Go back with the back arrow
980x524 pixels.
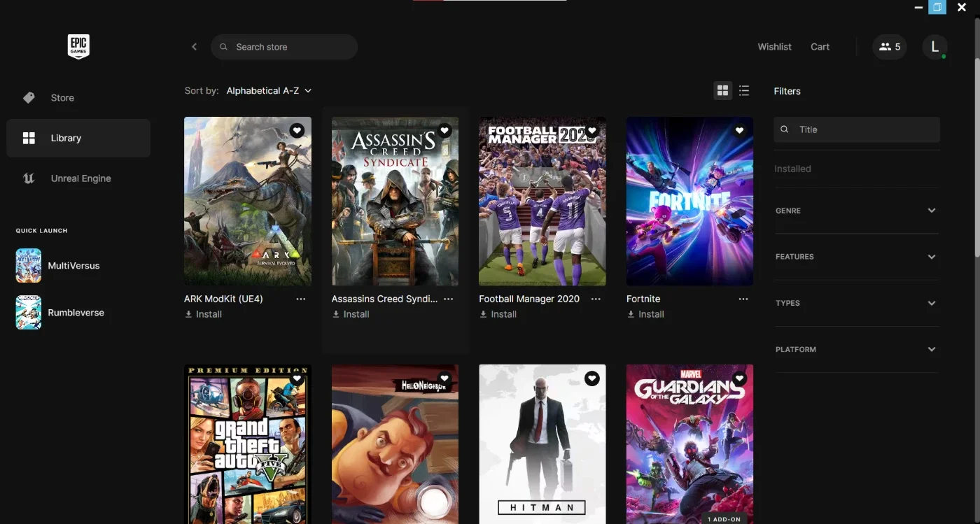tap(195, 47)
